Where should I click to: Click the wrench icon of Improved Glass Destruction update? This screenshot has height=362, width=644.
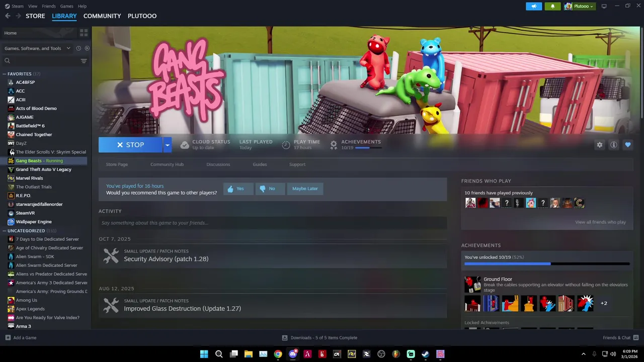pyautogui.click(x=111, y=305)
